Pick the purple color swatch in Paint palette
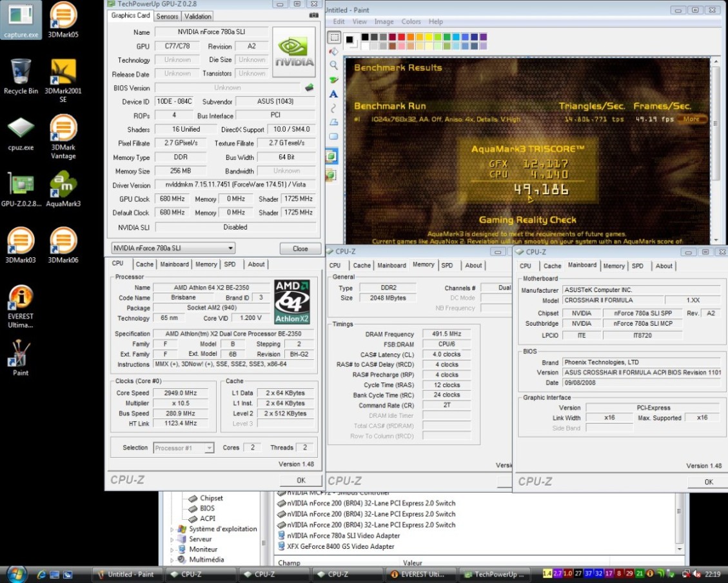 click(x=484, y=37)
